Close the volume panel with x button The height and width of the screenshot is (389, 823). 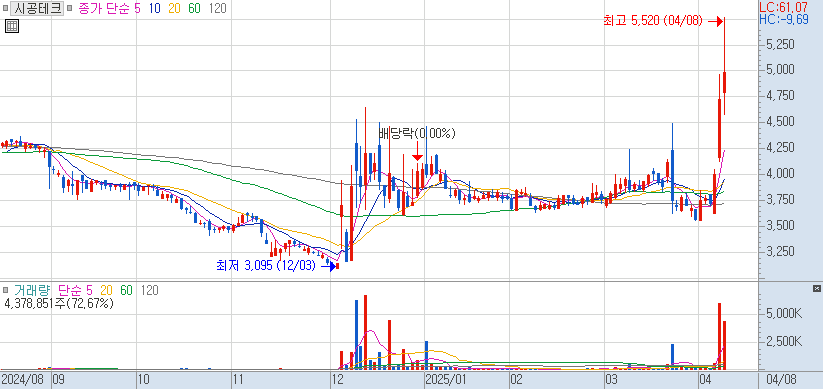pyautogui.click(x=816, y=289)
